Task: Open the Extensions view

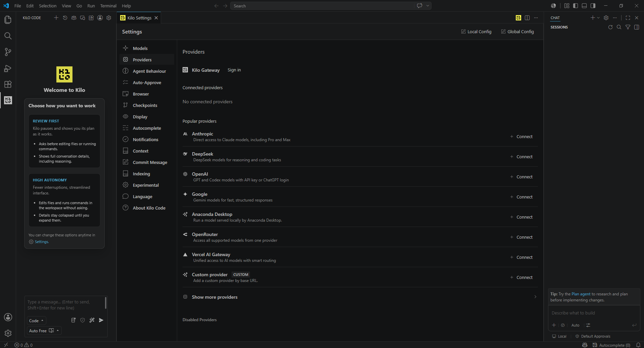Action: tap(8, 84)
